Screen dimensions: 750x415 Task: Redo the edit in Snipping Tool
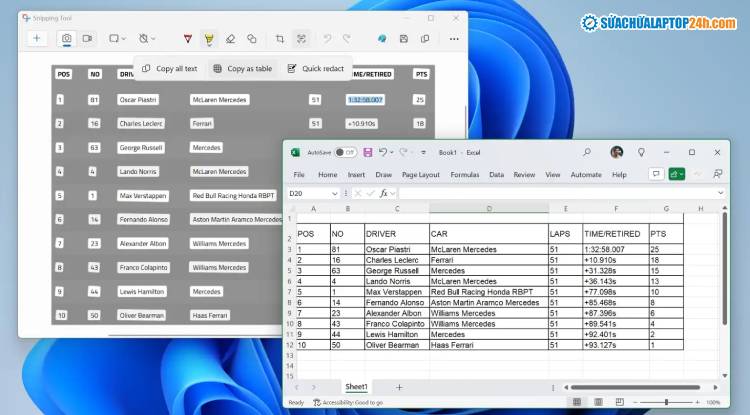[346, 39]
